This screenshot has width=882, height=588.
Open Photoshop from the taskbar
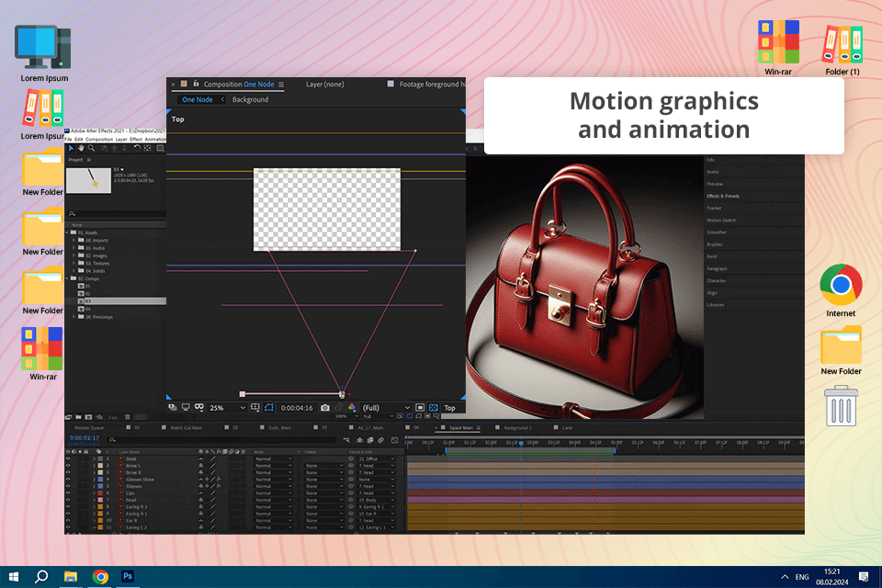coord(128,576)
